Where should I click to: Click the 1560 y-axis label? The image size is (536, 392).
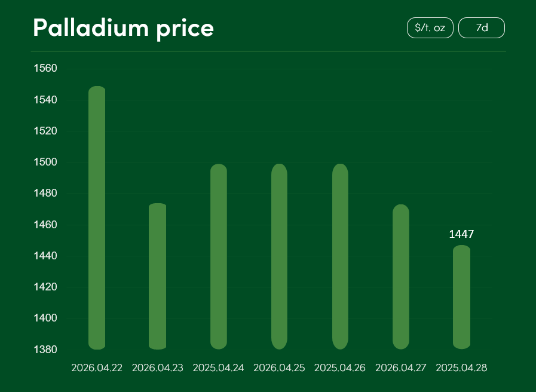click(44, 69)
